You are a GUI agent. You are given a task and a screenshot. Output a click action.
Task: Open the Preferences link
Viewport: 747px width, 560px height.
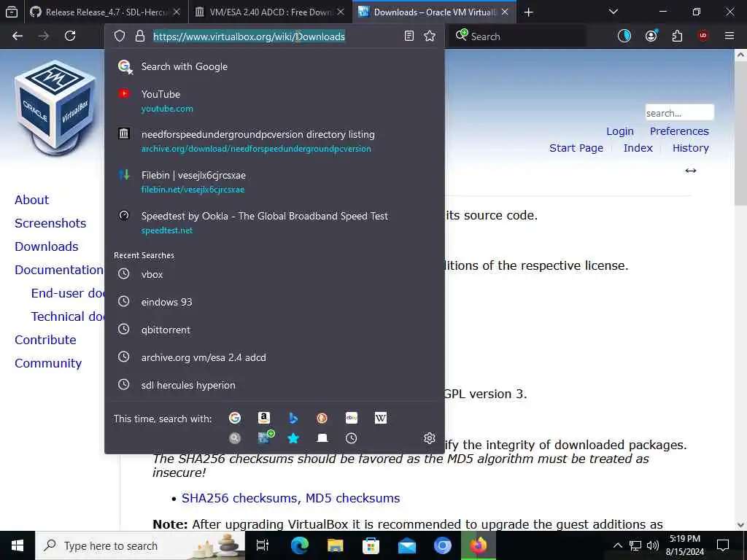click(679, 131)
